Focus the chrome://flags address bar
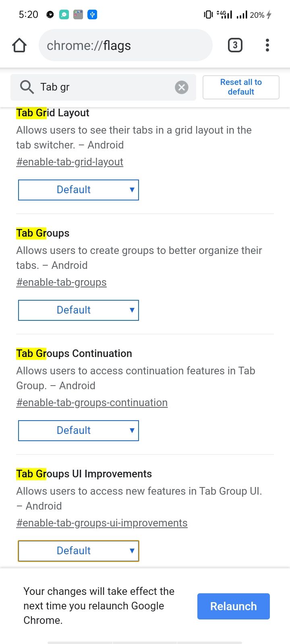Screen dimensions: 290x644 (x=125, y=45)
